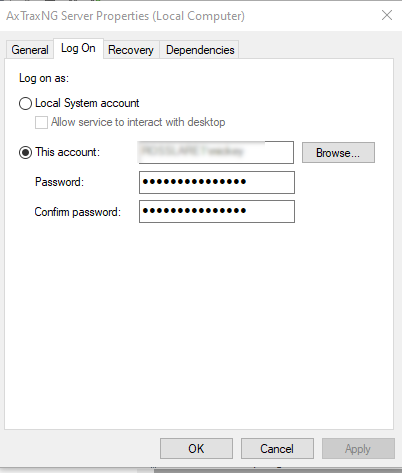Open the Browse... account picker

click(338, 153)
